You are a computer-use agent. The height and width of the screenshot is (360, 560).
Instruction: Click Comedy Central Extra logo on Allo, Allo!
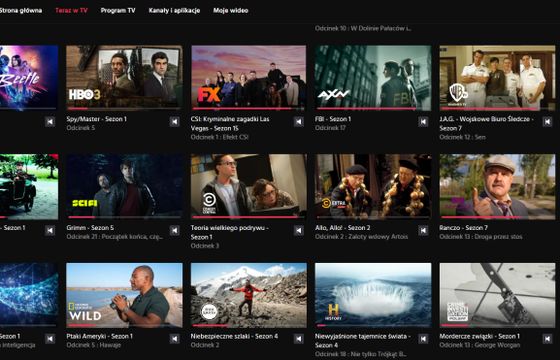(x=334, y=204)
